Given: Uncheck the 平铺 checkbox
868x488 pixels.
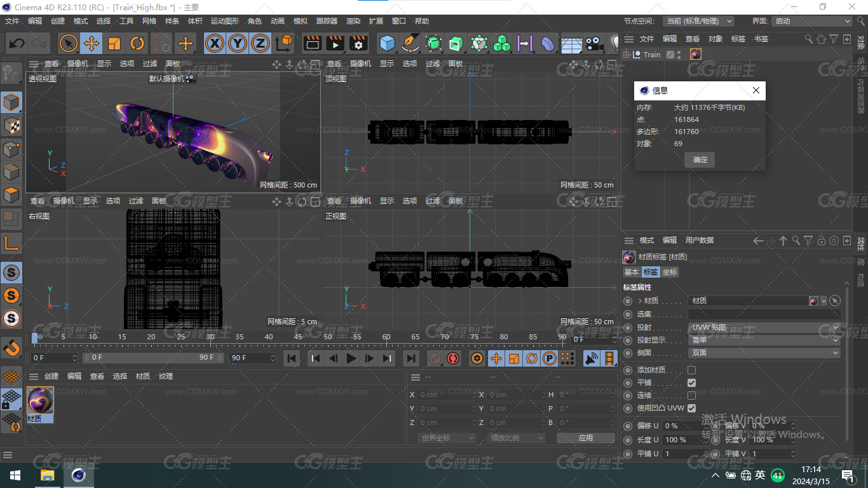Looking at the screenshot, I should (x=691, y=383).
